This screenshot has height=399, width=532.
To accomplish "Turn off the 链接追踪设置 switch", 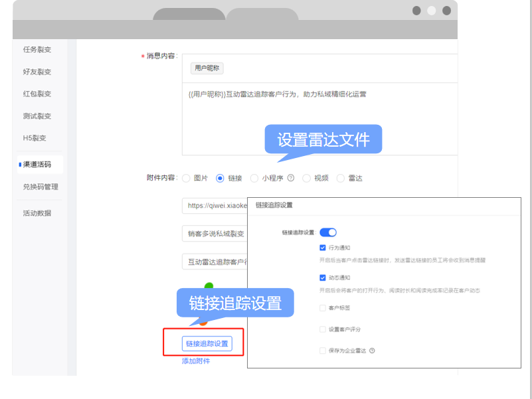I will [328, 232].
